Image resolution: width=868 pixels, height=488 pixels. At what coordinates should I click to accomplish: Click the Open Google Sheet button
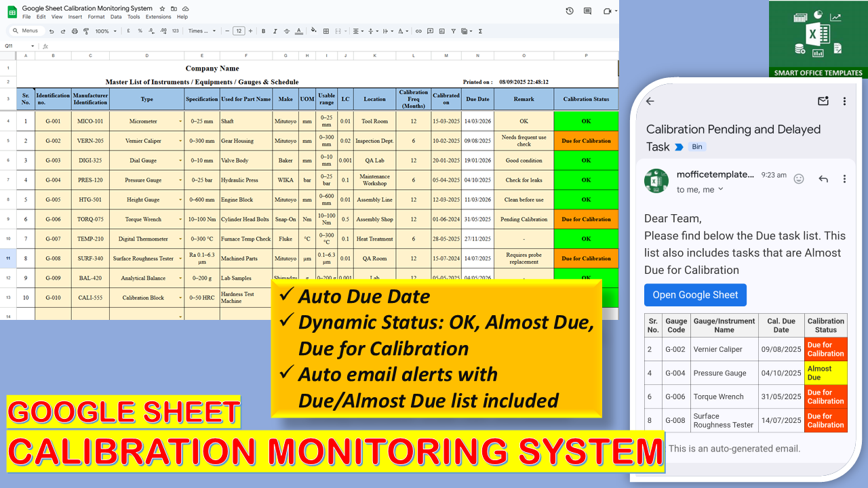tap(695, 295)
